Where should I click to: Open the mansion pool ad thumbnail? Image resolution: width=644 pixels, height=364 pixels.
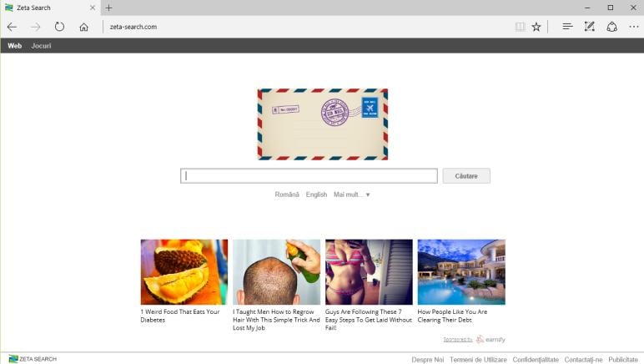tap(461, 272)
